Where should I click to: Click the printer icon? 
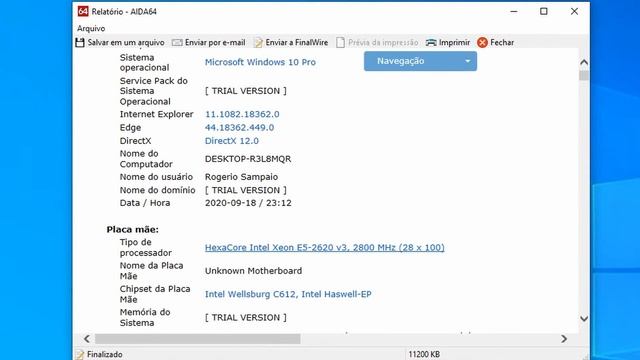431,42
